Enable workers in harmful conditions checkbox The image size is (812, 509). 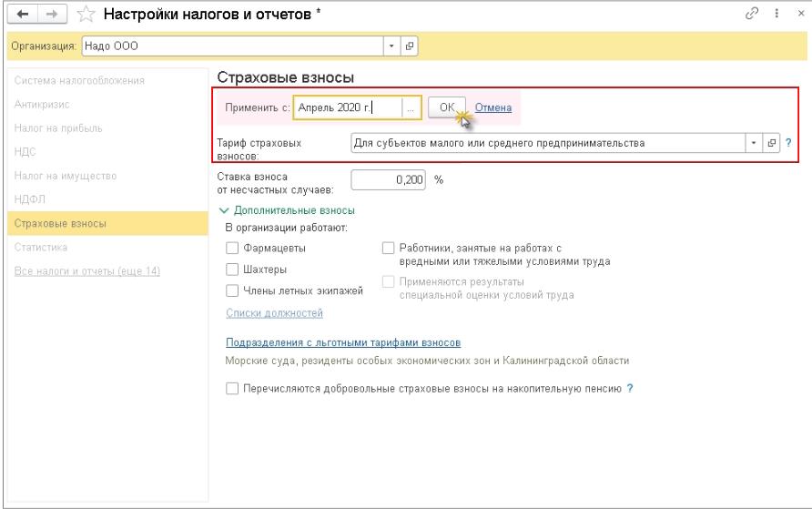pos(388,248)
